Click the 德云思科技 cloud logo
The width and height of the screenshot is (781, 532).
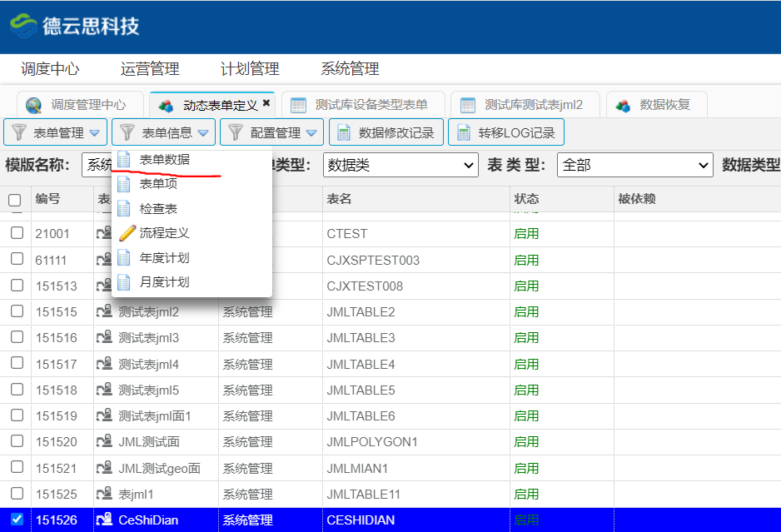23,25
